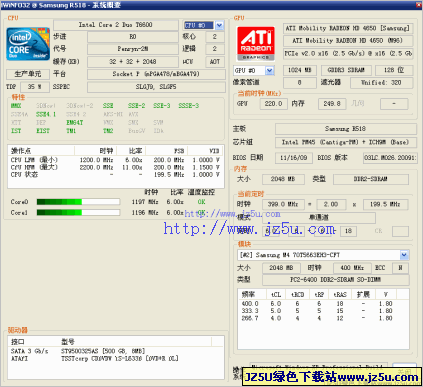Click the cache value 32 + 32 + 2048

tap(133, 62)
